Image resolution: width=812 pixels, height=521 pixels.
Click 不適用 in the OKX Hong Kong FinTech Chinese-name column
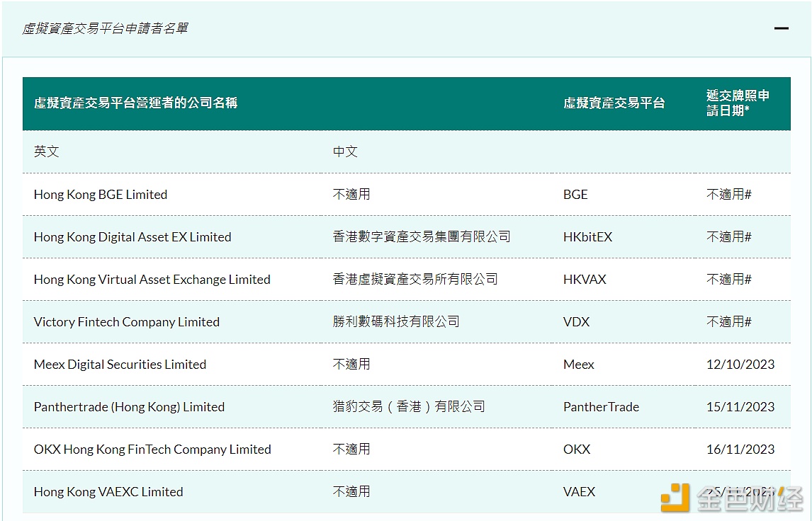coord(351,449)
